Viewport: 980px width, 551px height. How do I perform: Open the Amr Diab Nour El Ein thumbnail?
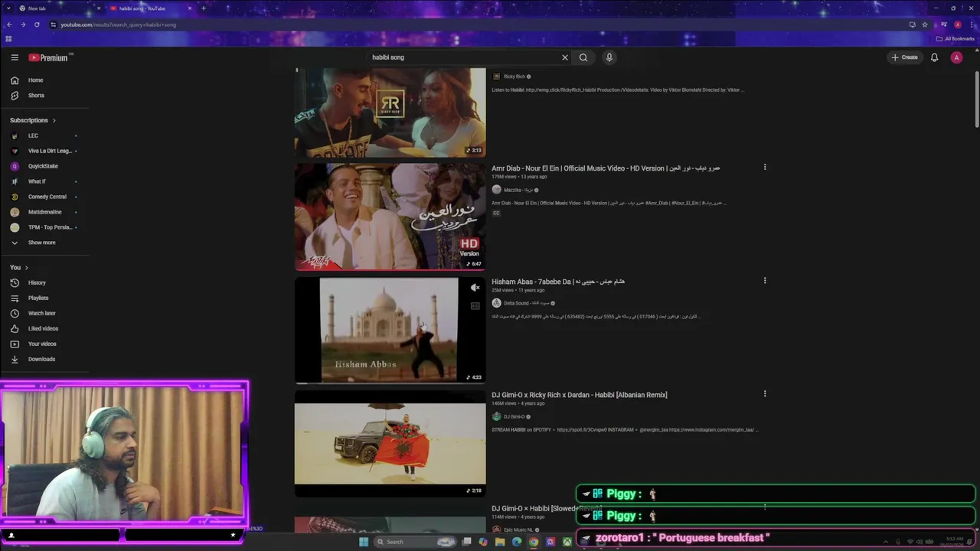click(390, 216)
